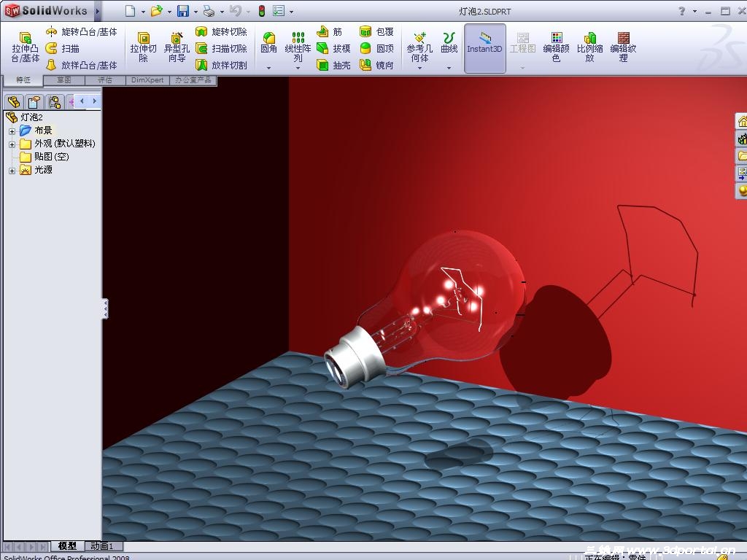Switch to the 动画1 animation bottom tab
Viewport: 747px width, 560px height.
[102, 545]
